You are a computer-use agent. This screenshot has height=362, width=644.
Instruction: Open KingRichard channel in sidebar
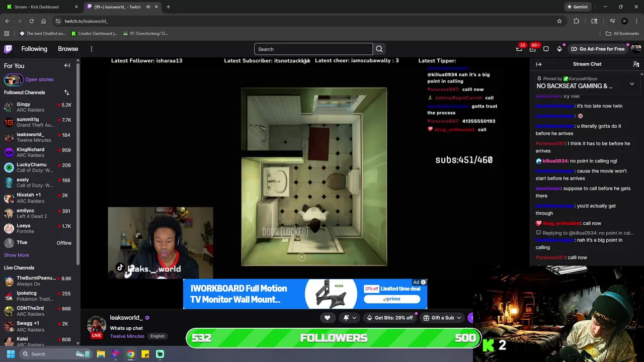click(38, 152)
